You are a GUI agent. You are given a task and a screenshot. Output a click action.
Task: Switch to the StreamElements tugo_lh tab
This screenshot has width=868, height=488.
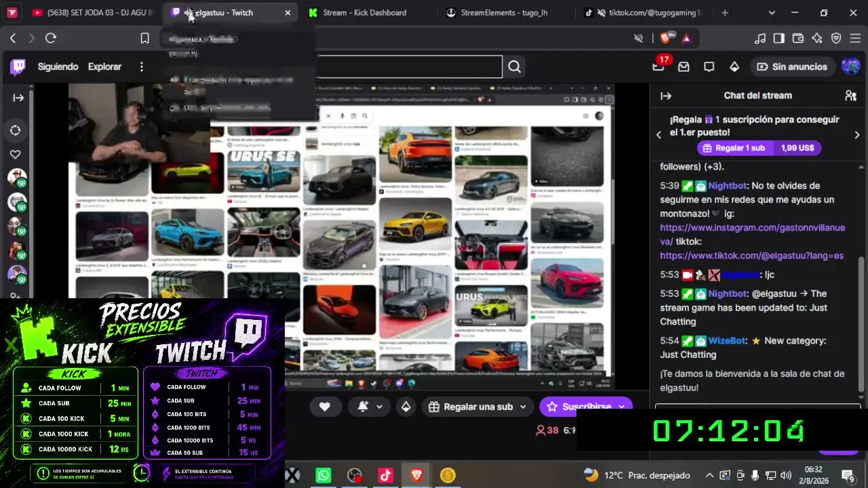(x=503, y=13)
